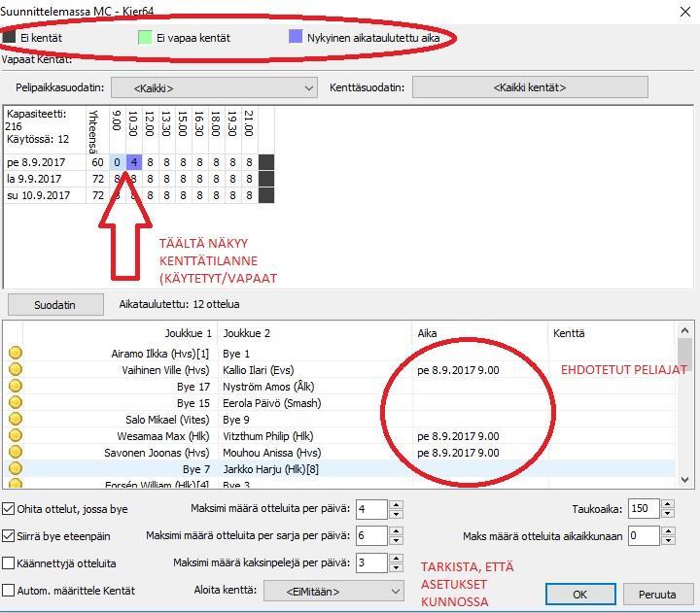
Task: Click 'Maksimi määrä kaksinpelejä per päivä' field
Action: (x=371, y=563)
